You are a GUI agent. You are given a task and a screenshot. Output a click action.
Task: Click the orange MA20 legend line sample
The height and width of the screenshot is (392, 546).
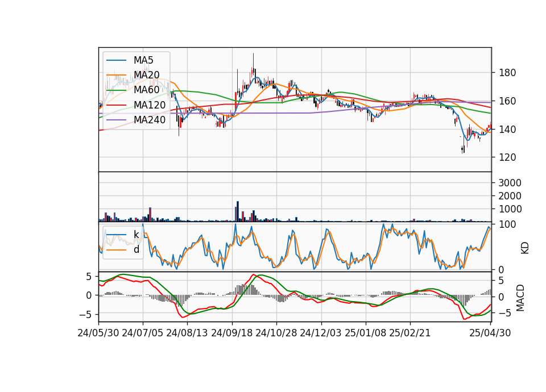pos(116,75)
